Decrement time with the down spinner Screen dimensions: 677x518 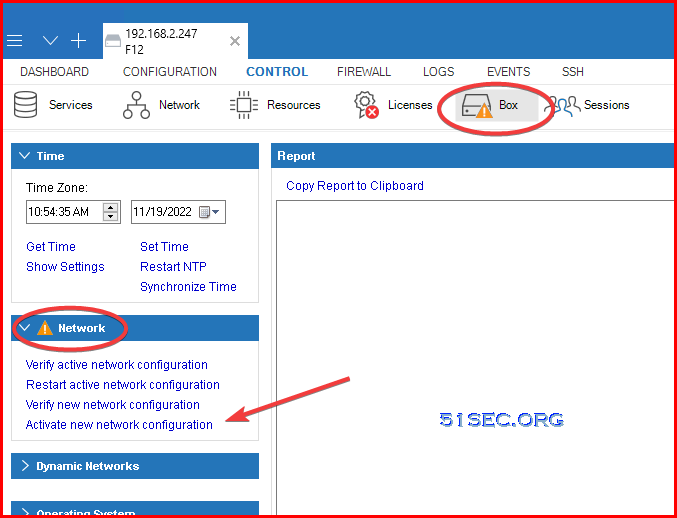111,216
